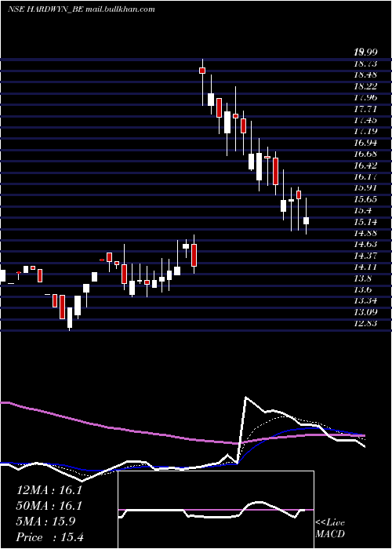The height and width of the screenshot is (549, 392).
Task: Select the 17.71 price level label
Action: tap(365, 109)
